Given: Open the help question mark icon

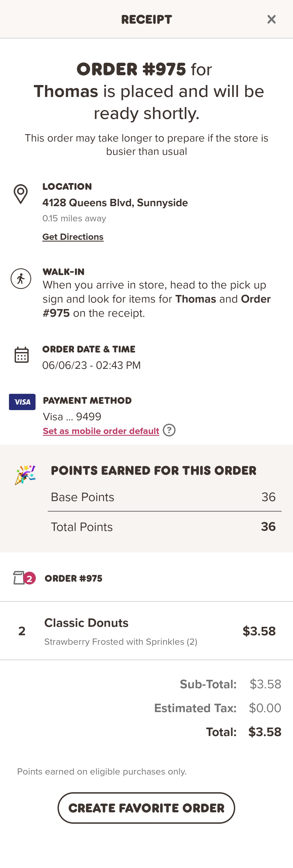Looking at the screenshot, I should coord(169,430).
